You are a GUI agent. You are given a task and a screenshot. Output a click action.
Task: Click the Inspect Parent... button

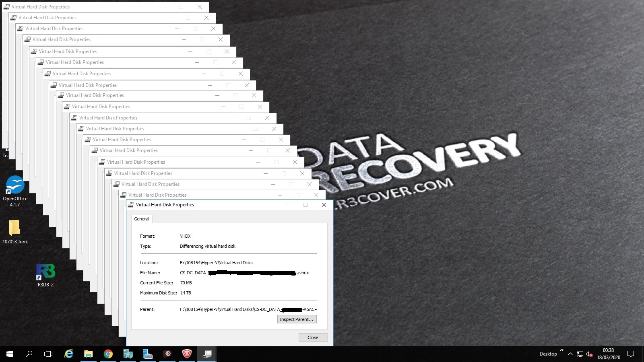297,319
